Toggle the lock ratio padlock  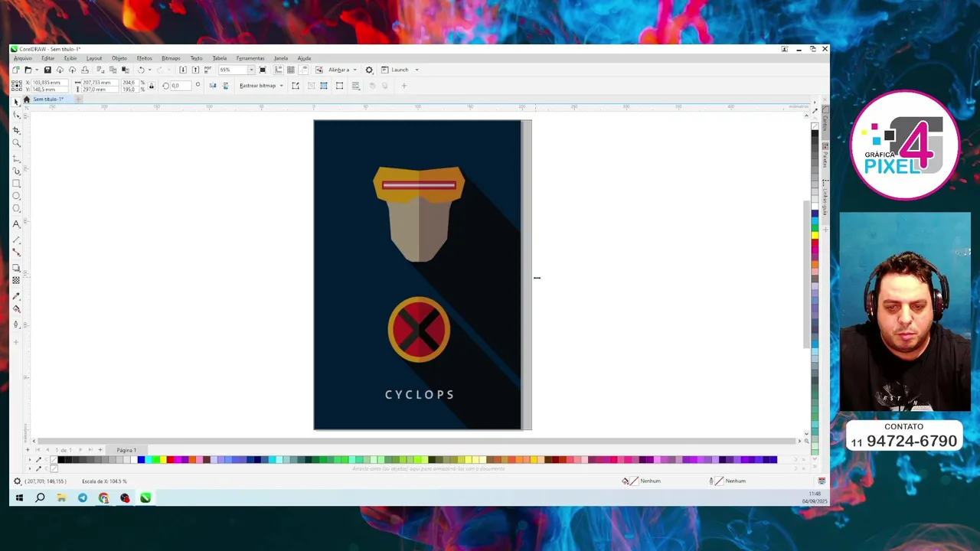tap(151, 86)
